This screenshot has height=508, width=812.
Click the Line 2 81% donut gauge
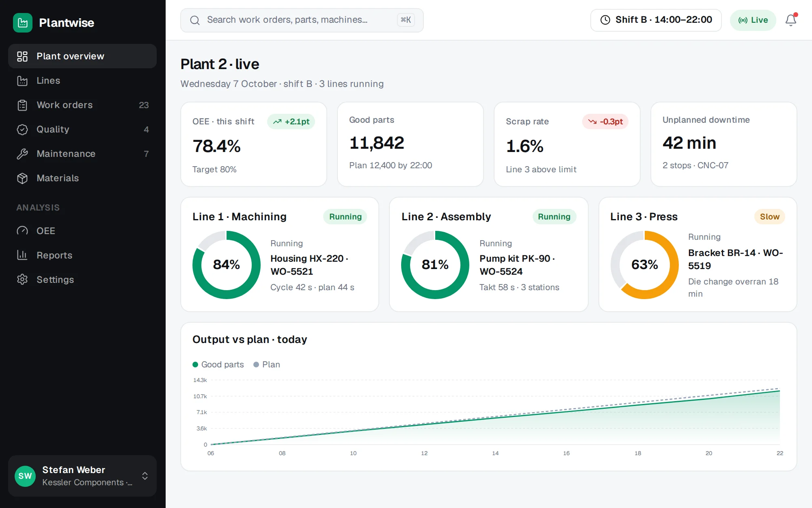(x=435, y=265)
